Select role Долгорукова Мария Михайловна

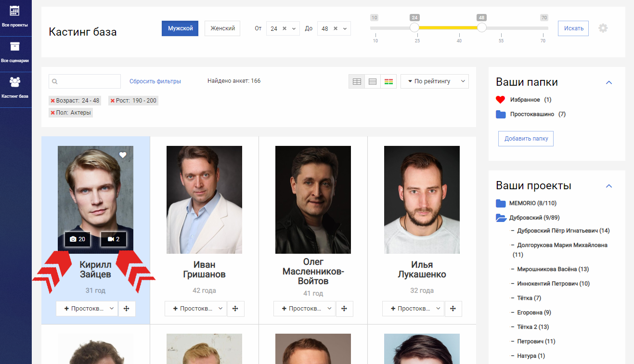560,249
